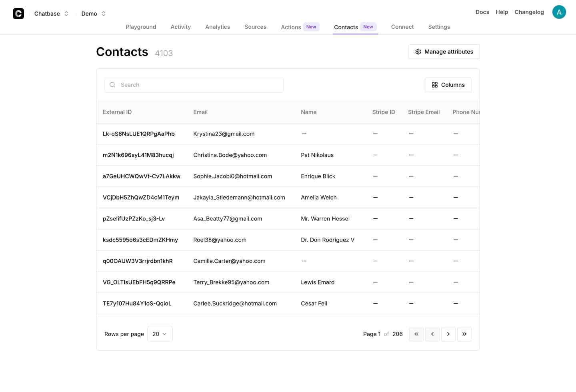
Task: Click the name Lewis Emard
Action: 318,282
